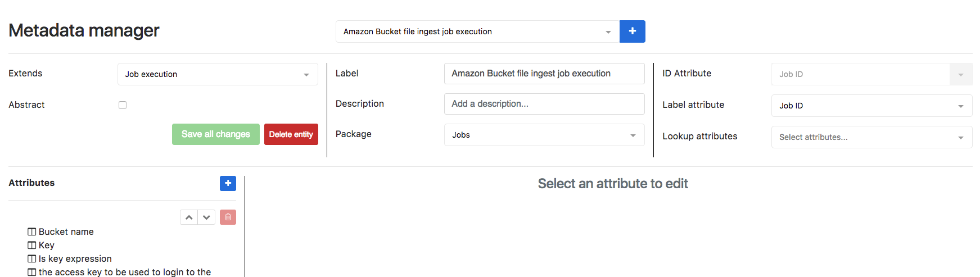The width and height of the screenshot is (980, 277).
Task: Click the icon beside Is key expression
Action: 32,259
